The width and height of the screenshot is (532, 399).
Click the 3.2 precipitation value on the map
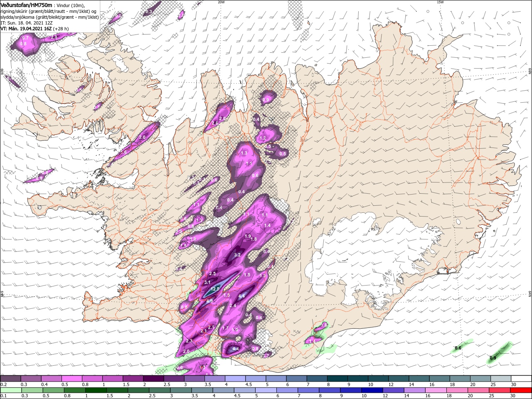(237, 255)
